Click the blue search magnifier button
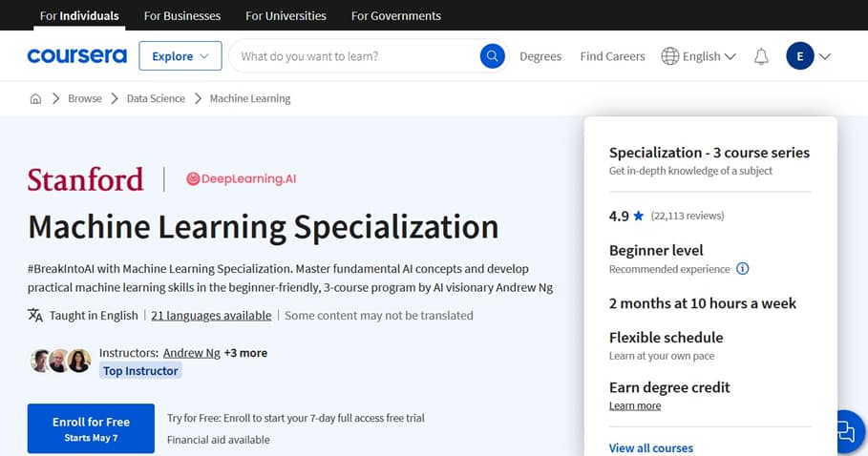 [492, 56]
